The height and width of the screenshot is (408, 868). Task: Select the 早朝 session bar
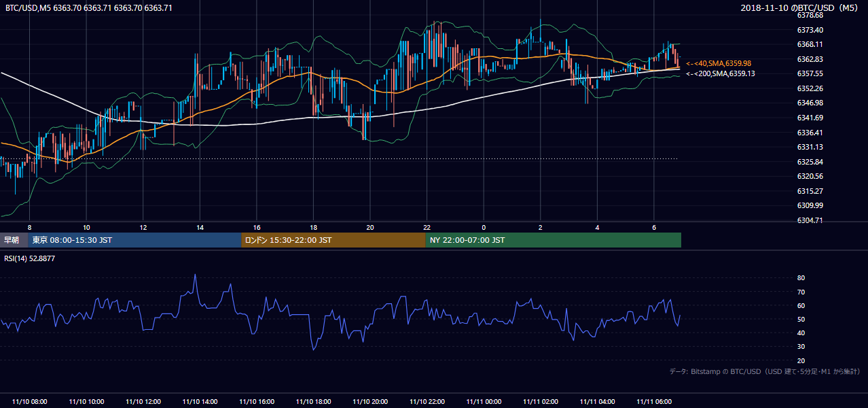tap(14, 240)
